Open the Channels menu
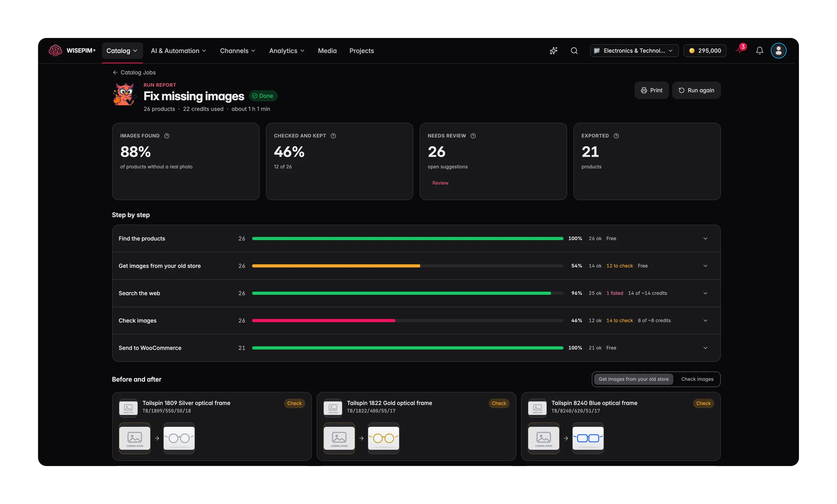This screenshot has height=504, width=837. (237, 51)
